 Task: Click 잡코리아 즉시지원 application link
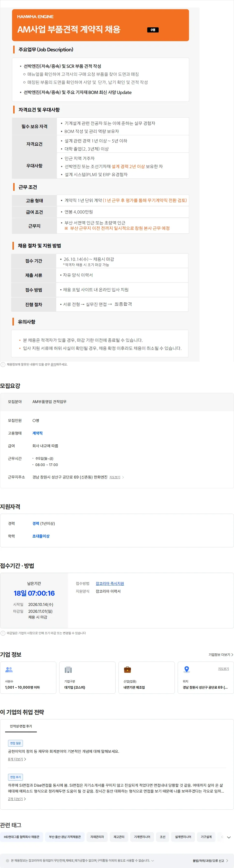pyautogui.click(x=110, y=584)
